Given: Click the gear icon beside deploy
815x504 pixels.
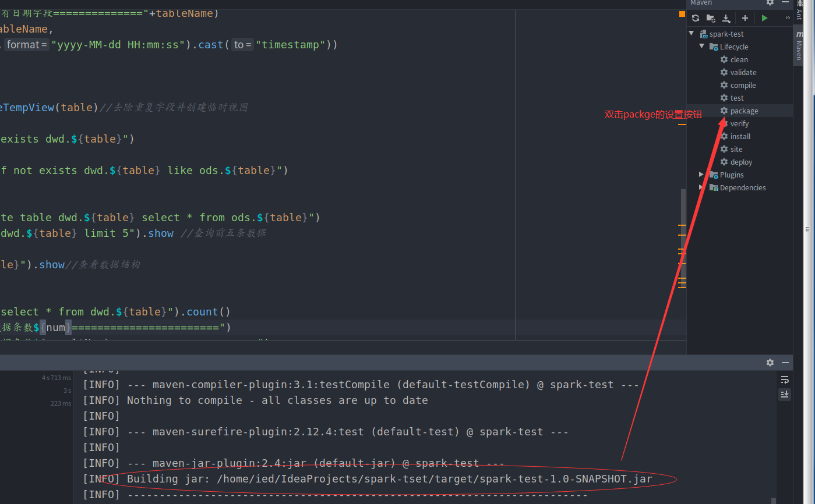Looking at the screenshot, I should click(724, 162).
